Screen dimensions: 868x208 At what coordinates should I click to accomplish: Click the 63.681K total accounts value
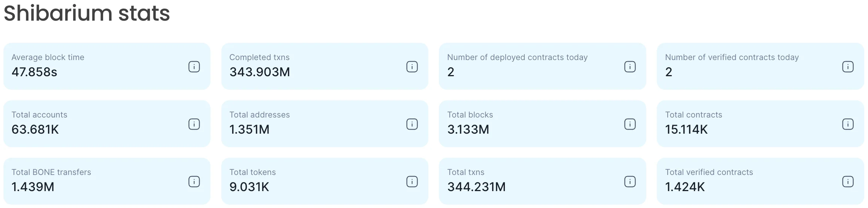point(35,130)
